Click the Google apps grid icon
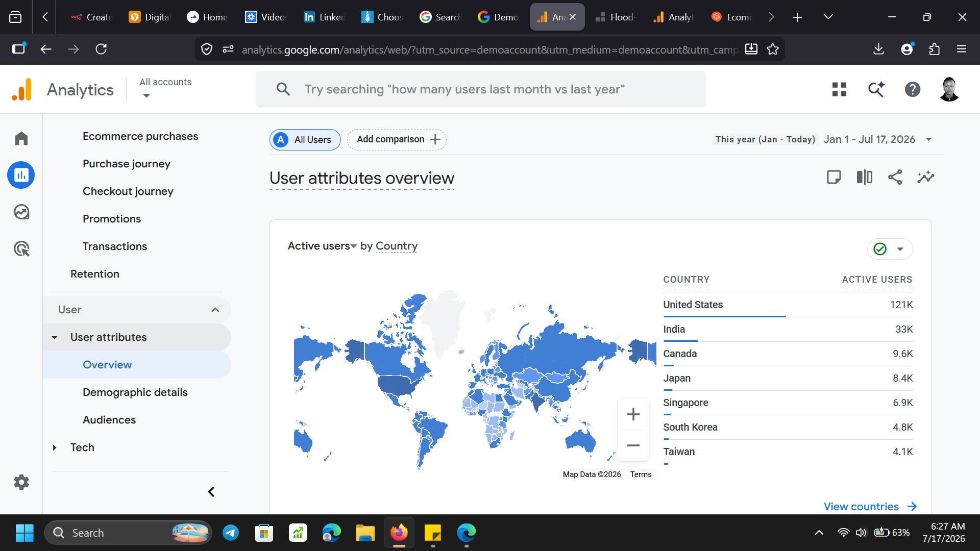 (839, 89)
